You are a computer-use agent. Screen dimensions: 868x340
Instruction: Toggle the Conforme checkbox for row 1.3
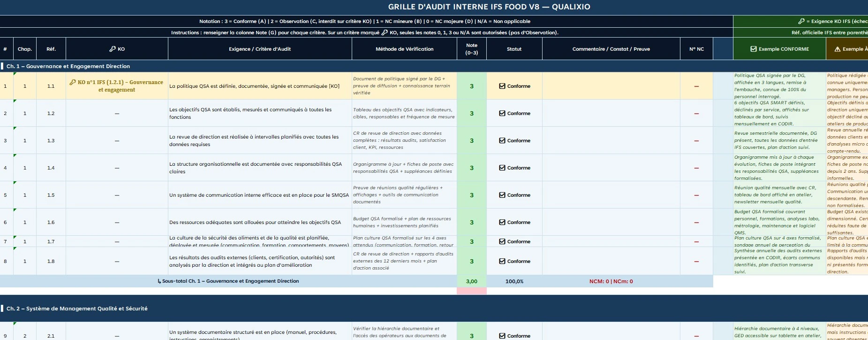pyautogui.click(x=502, y=140)
